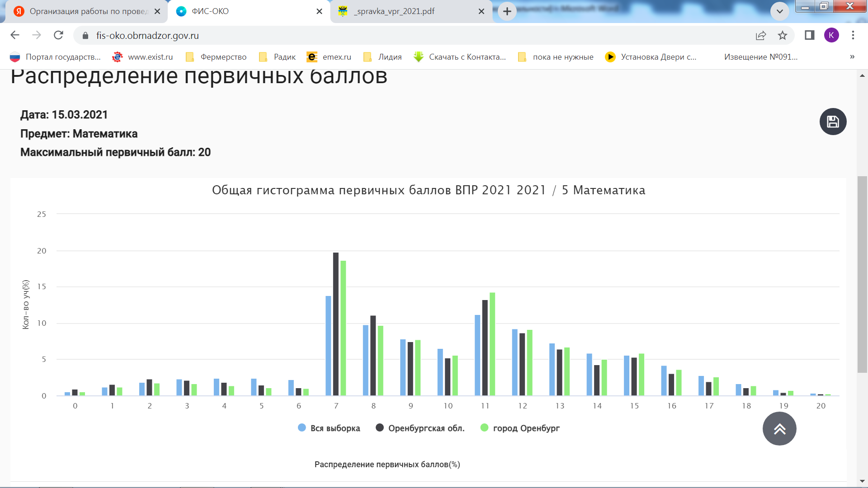Screen dimensions: 868x488
Task: Click the blue Вся выборка legend dot
Action: click(x=302, y=427)
